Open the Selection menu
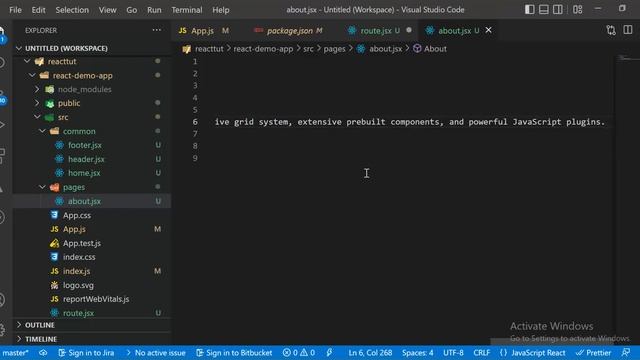This screenshot has width=640, height=360. pyautogui.click(x=72, y=10)
